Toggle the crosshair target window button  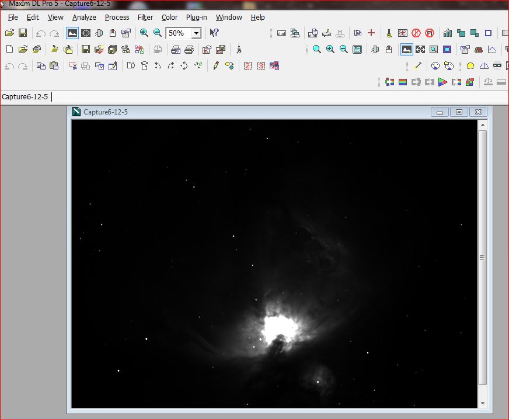(x=86, y=33)
